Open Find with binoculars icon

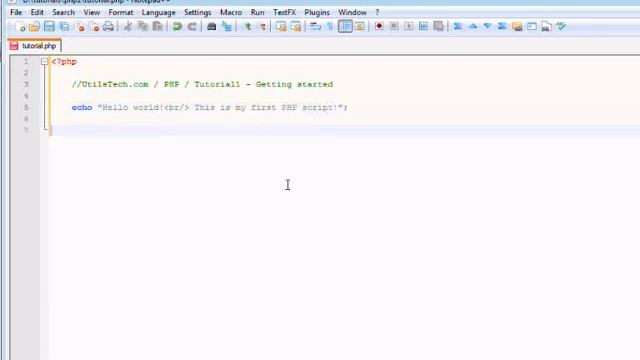coord(211,27)
